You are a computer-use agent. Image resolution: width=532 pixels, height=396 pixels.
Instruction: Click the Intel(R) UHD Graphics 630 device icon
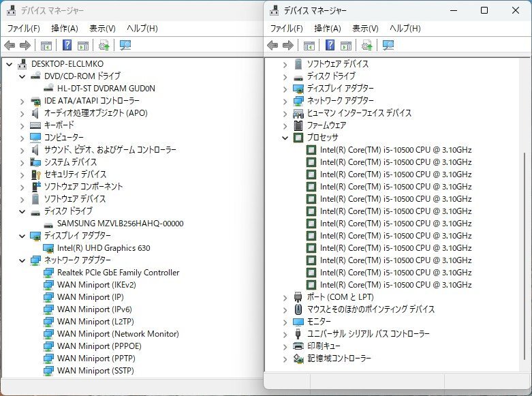point(49,248)
